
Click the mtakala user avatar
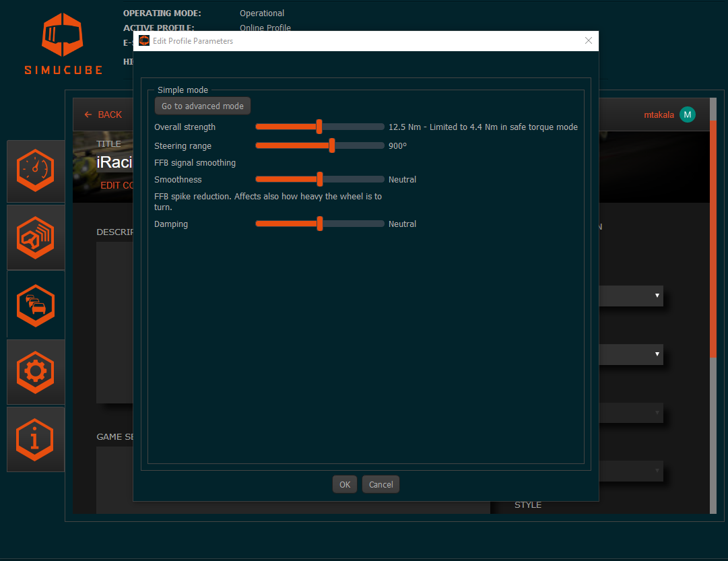tap(687, 114)
